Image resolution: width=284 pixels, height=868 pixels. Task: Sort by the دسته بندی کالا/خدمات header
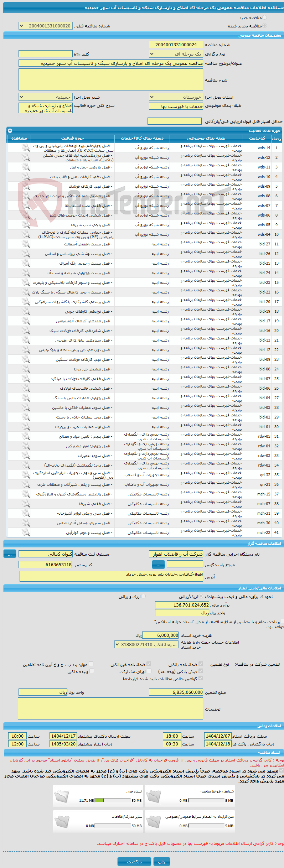tap(142, 138)
